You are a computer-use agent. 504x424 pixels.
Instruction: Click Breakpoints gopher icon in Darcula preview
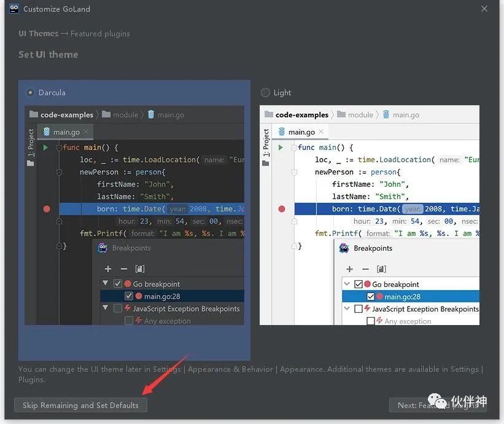pos(103,248)
